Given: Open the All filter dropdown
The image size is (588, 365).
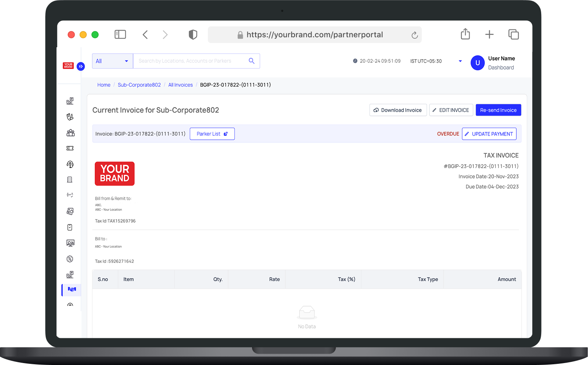Looking at the screenshot, I should tap(113, 61).
